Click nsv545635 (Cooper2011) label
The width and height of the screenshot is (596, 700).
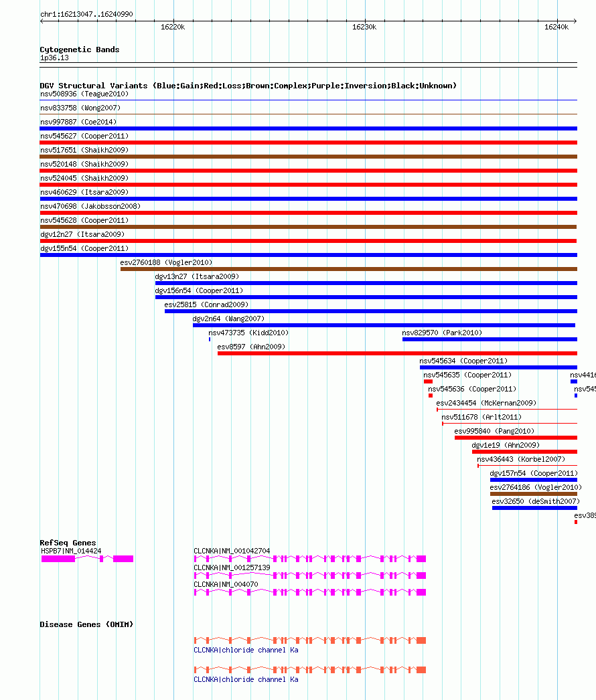pyautogui.click(x=467, y=375)
